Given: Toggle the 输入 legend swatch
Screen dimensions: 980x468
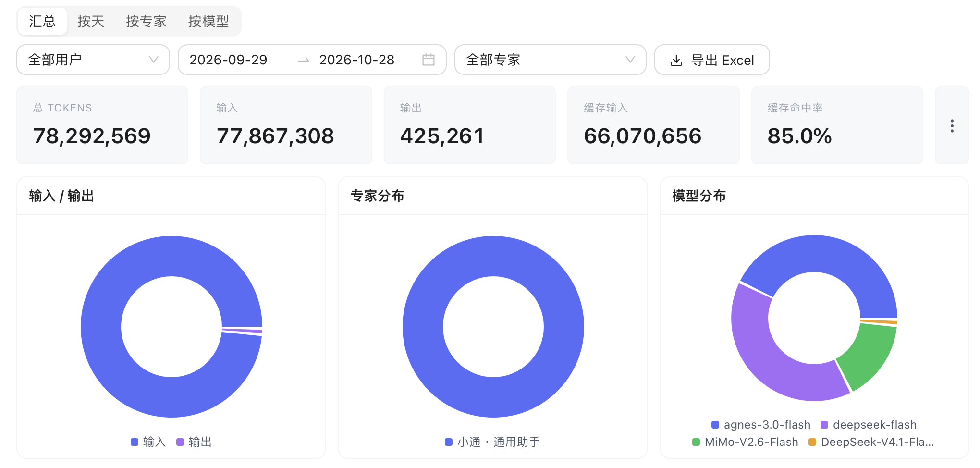Looking at the screenshot, I should pyautogui.click(x=135, y=442).
